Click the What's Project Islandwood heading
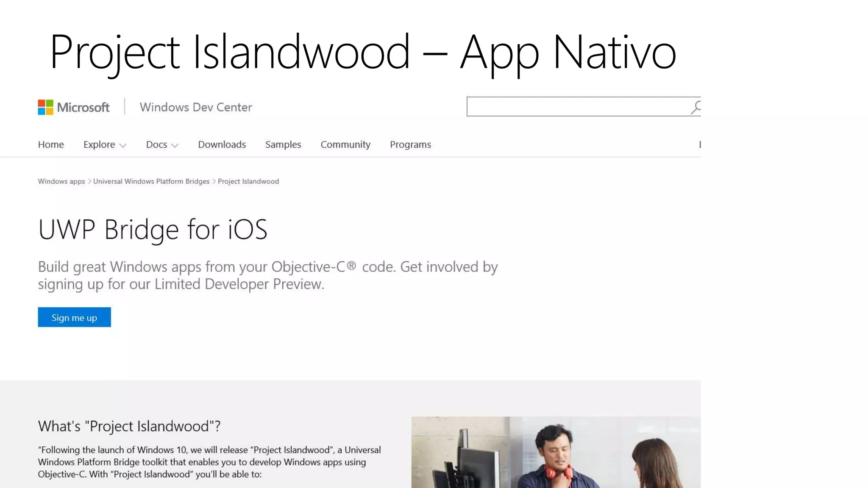 pyautogui.click(x=129, y=426)
